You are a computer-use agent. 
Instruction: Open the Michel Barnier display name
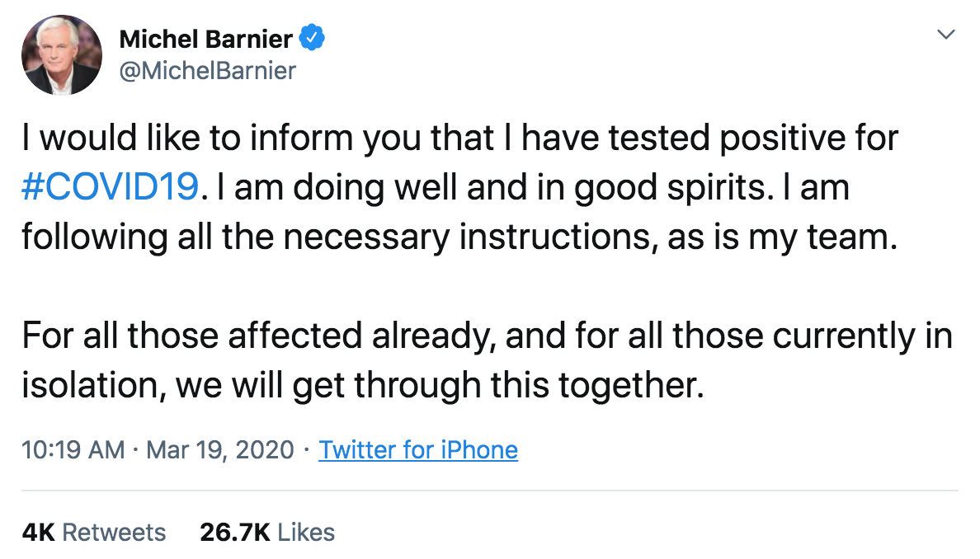pyautogui.click(x=205, y=39)
